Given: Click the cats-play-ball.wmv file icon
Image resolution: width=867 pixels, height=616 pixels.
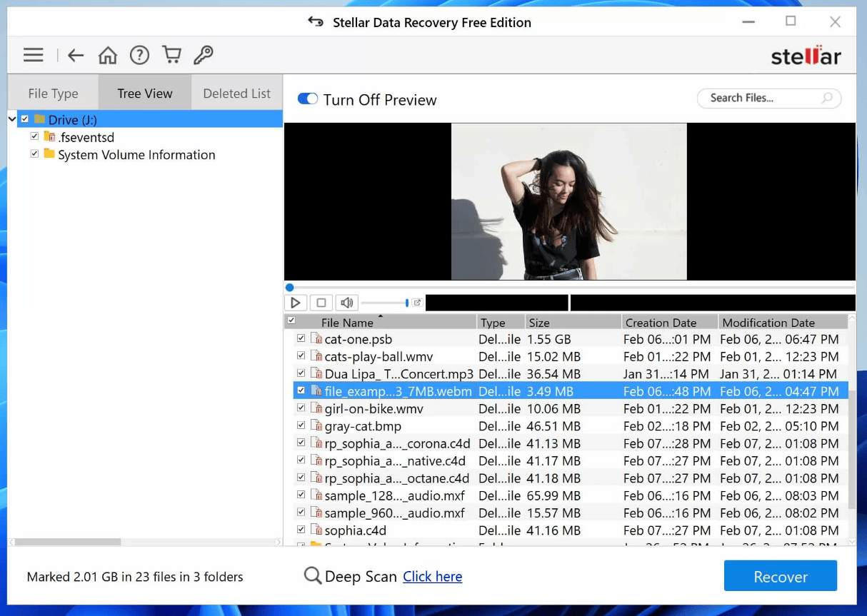Looking at the screenshot, I should tap(316, 356).
